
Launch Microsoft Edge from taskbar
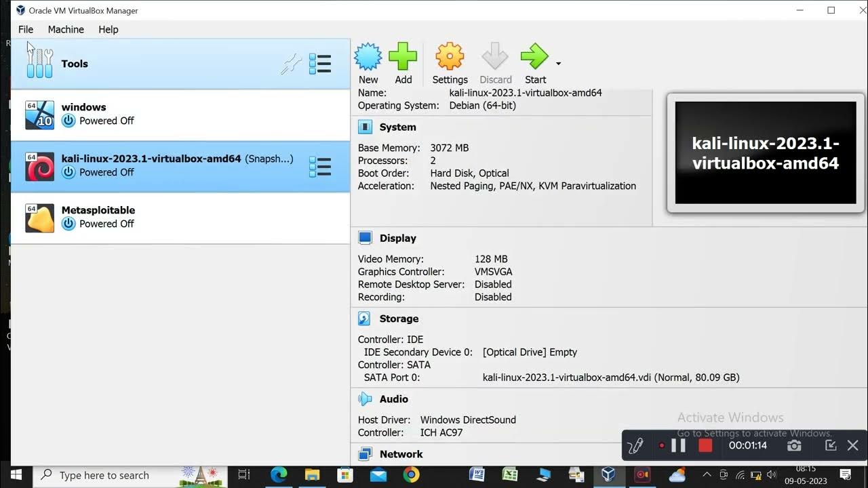(x=279, y=475)
